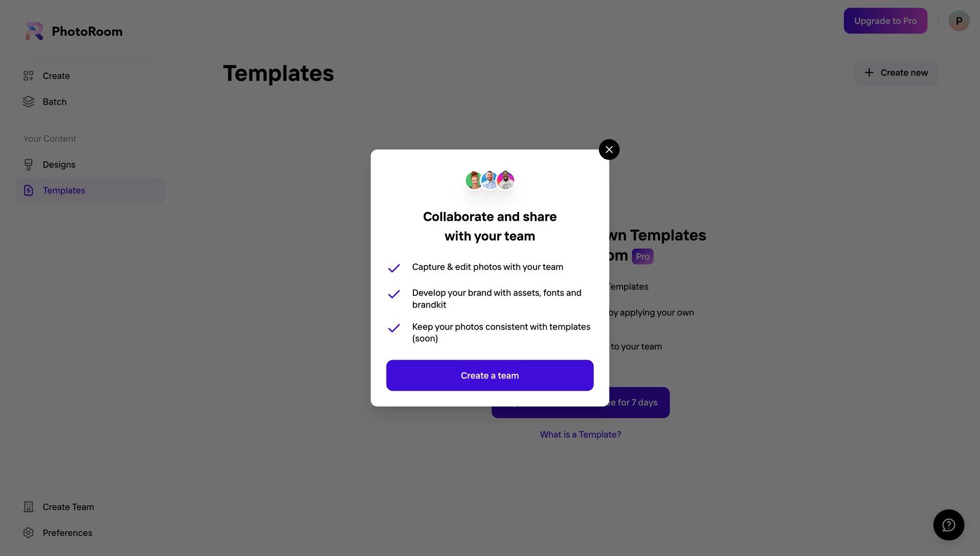Select the Designs icon under Your Content
This screenshot has width=980, height=556.
[x=29, y=164]
